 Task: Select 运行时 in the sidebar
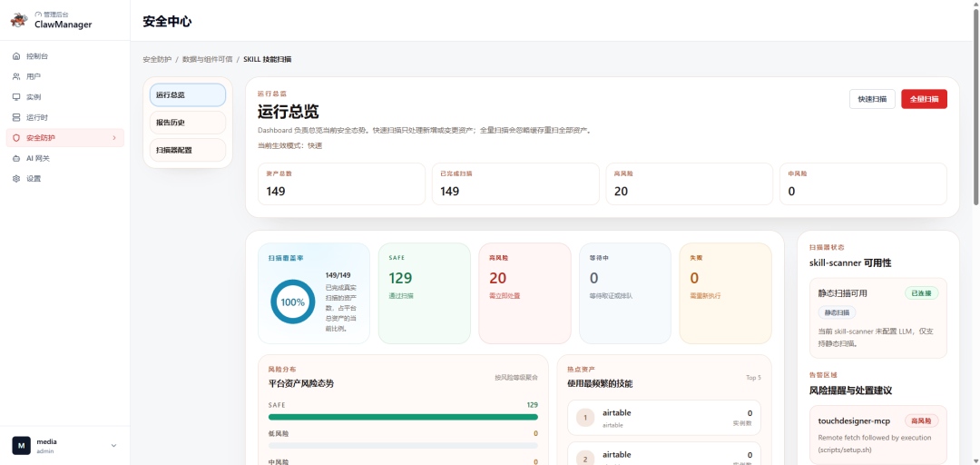(65, 118)
